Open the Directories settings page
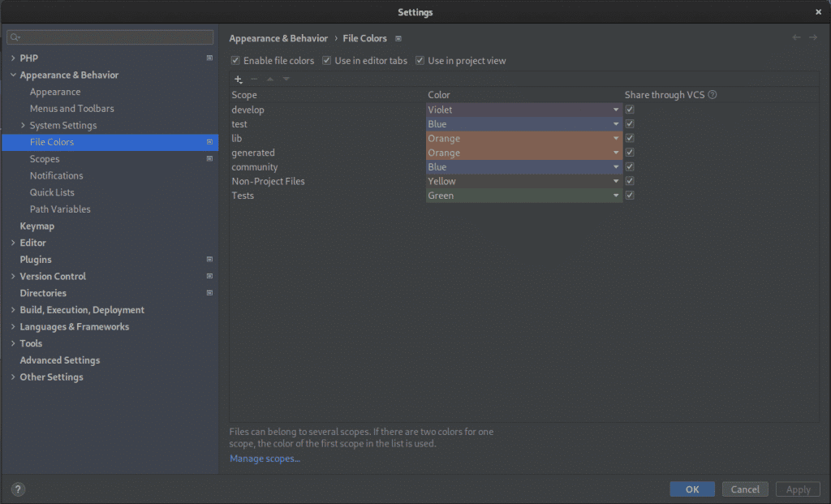 pos(43,293)
